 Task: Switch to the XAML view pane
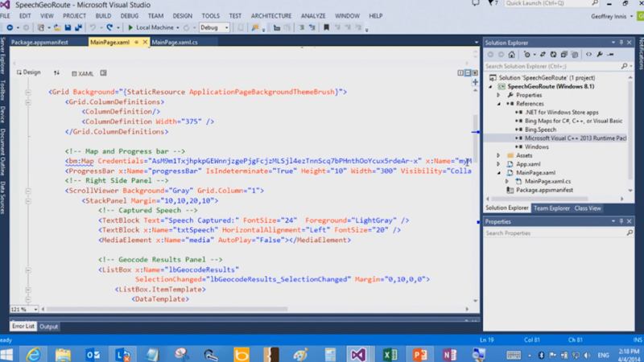(x=83, y=73)
